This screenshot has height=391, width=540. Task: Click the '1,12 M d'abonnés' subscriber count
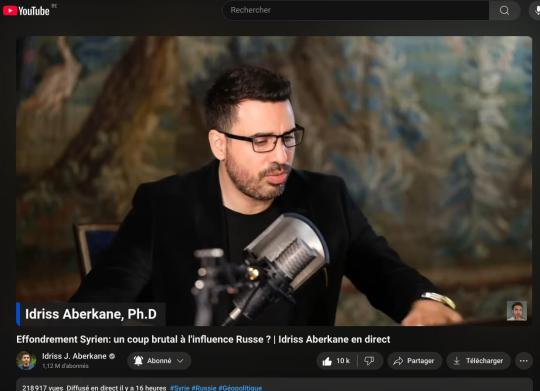click(65, 366)
